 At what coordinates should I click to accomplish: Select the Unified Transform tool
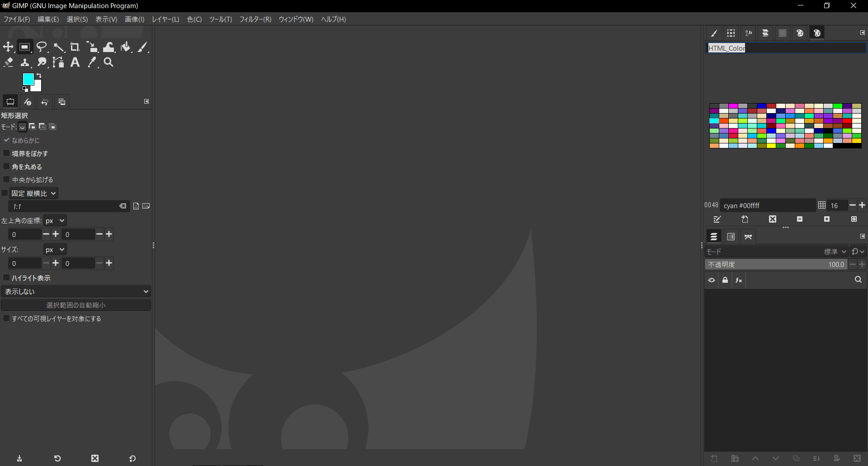(92, 47)
